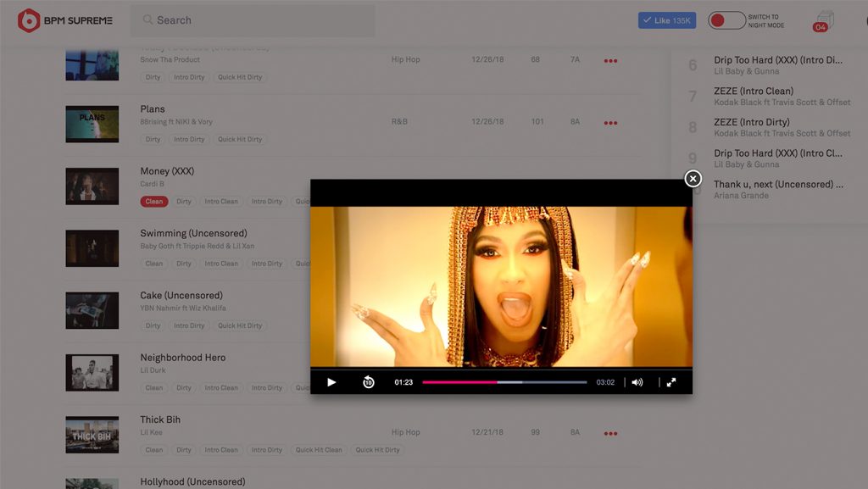The height and width of the screenshot is (489, 868).
Task: Click the Facebook Like button
Action: tap(666, 20)
